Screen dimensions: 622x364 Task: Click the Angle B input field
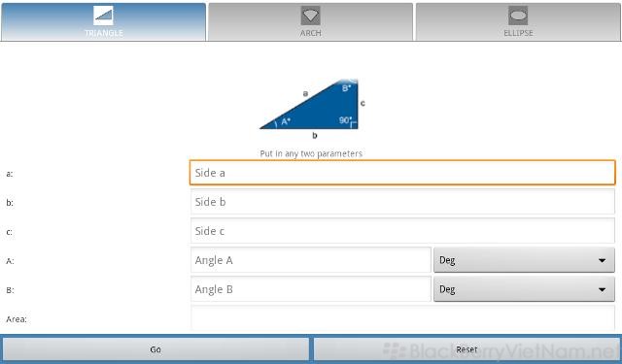311,289
